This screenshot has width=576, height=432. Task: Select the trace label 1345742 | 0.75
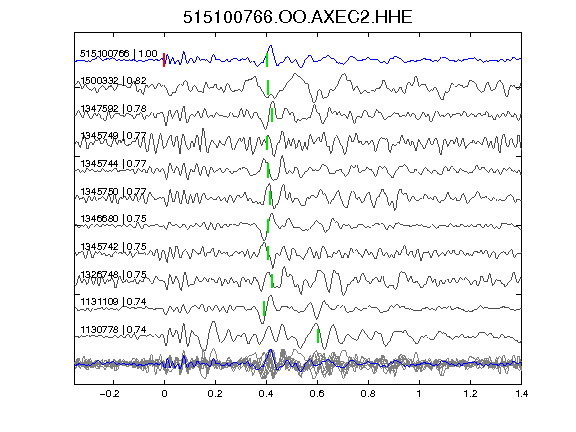tap(113, 246)
